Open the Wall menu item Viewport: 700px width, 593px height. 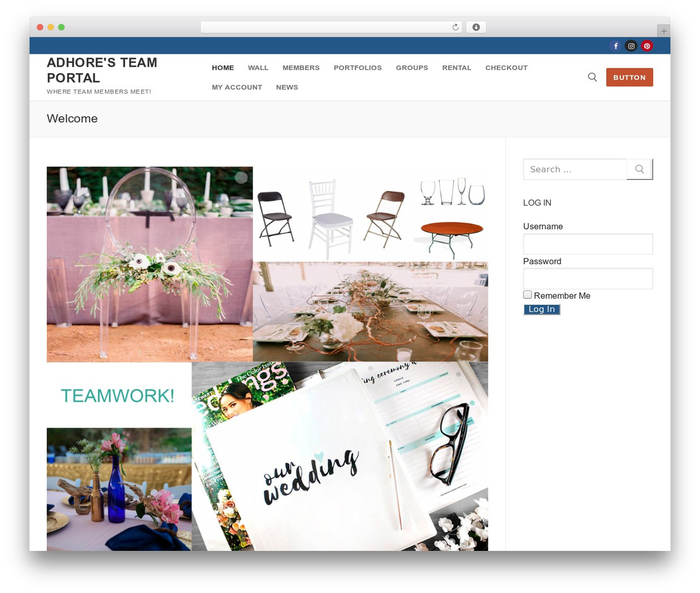point(258,68)
